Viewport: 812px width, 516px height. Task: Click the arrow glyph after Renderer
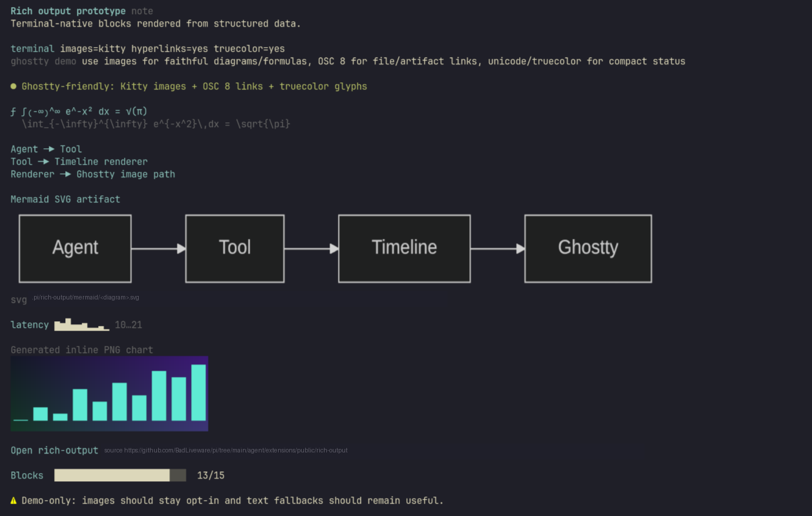[x=65, y=174]
